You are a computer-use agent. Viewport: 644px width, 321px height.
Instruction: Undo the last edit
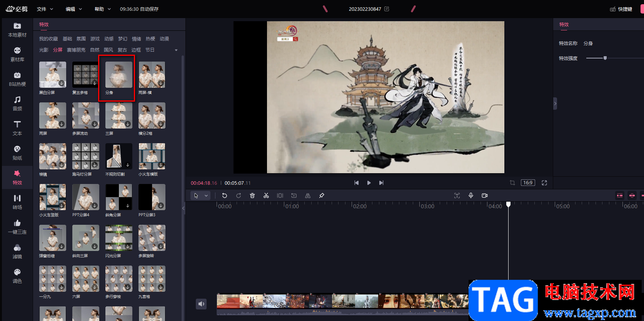(x=225, y=196)
